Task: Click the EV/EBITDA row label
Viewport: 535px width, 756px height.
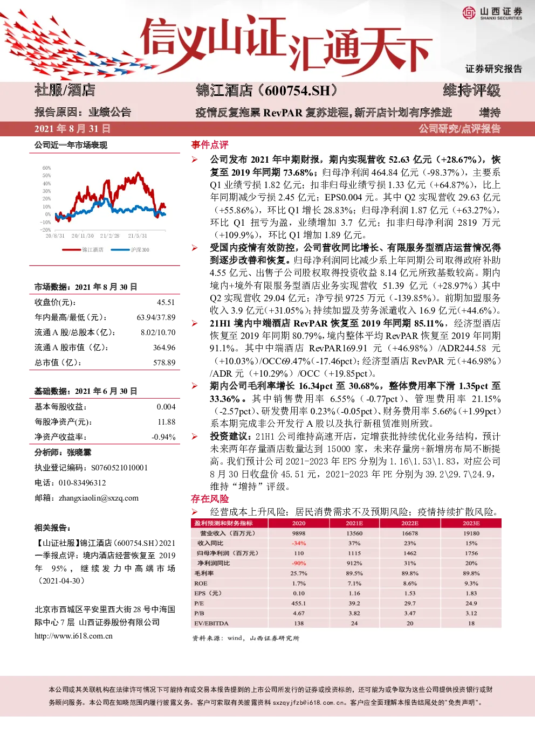Action: [x=211, y=623]
